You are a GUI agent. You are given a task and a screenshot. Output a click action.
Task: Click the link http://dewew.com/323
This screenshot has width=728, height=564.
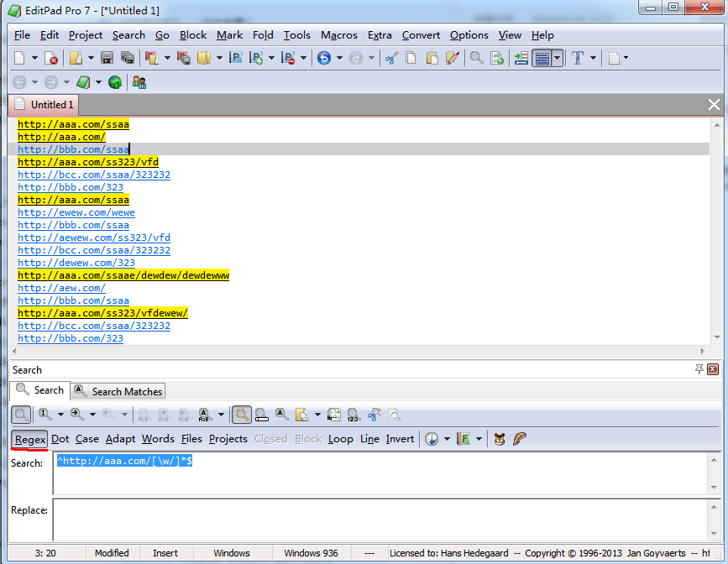[x=76, y=263]
